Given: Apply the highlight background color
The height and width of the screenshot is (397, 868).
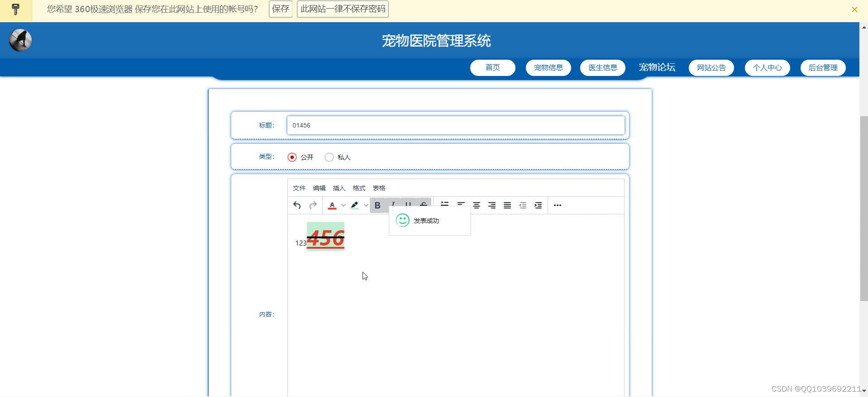Looking at the screenshot, I should (355, 205).
